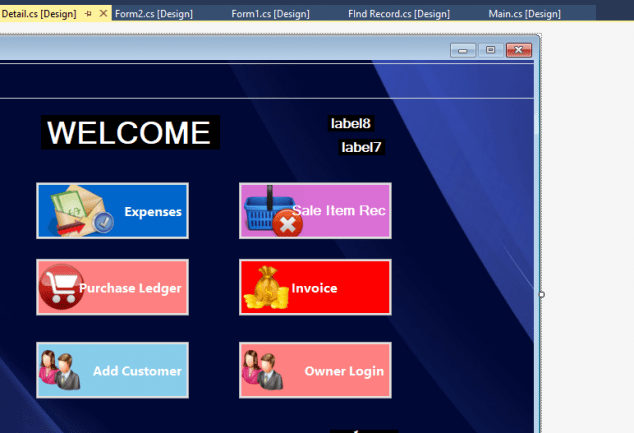This screenshot has height=433, width=634.
Task: Click the people icon on Add Customer
Action: click(x=59, y=370)
